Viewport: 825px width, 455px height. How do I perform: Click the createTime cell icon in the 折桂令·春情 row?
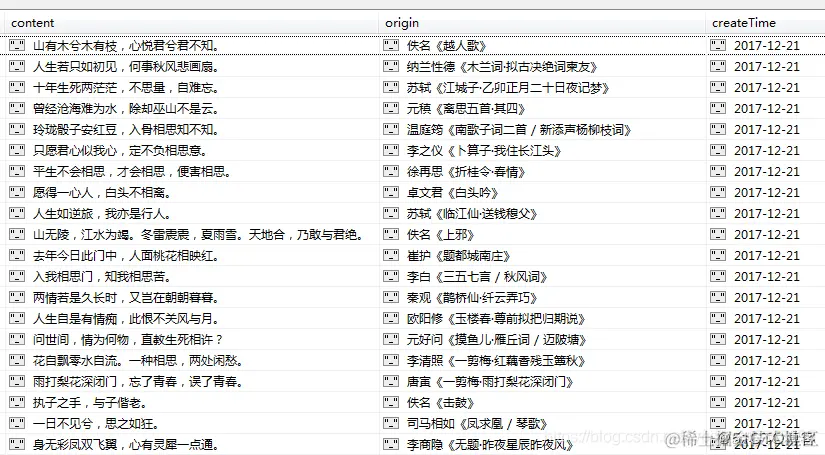[718, 171]
